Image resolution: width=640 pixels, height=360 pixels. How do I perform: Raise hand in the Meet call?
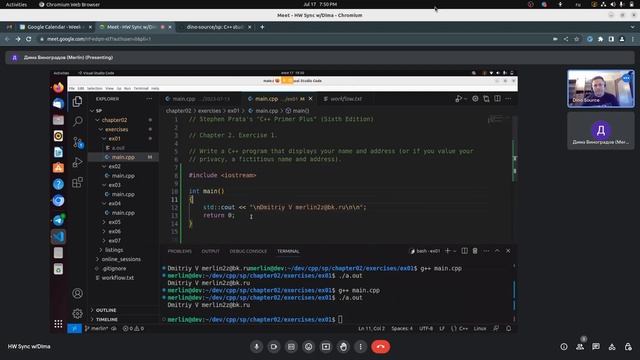(343, 347)
